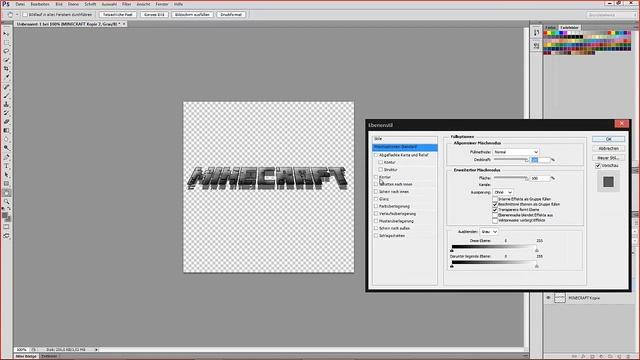Uncheck the Vorschau checkbox
This screenshot has width=640, height=360.
[598, 166]
